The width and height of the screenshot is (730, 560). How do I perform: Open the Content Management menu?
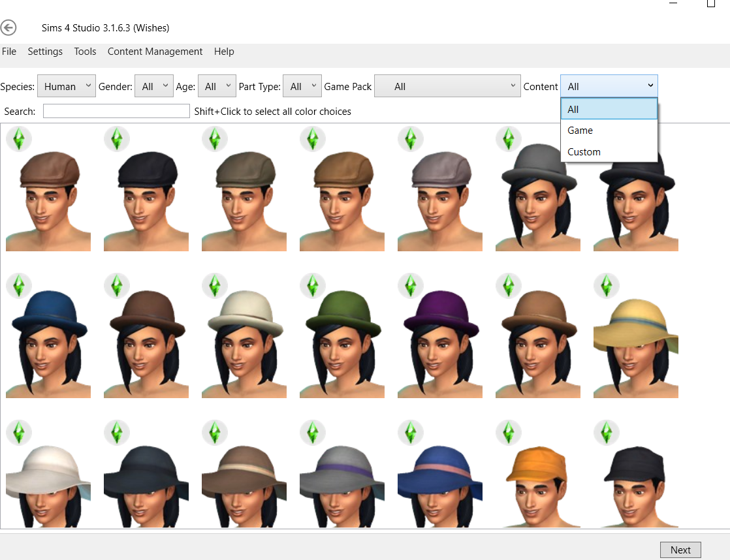[155, 52]
